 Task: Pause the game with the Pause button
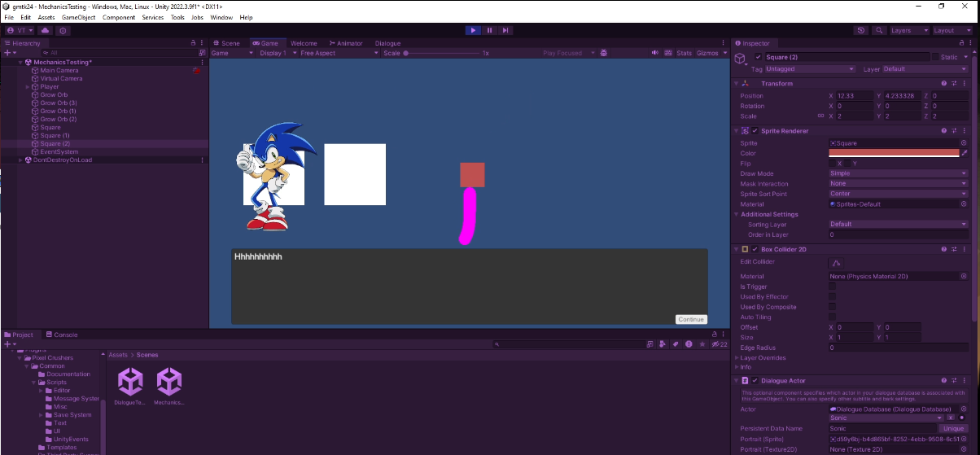pyautogui.click(x=489, y=30)
